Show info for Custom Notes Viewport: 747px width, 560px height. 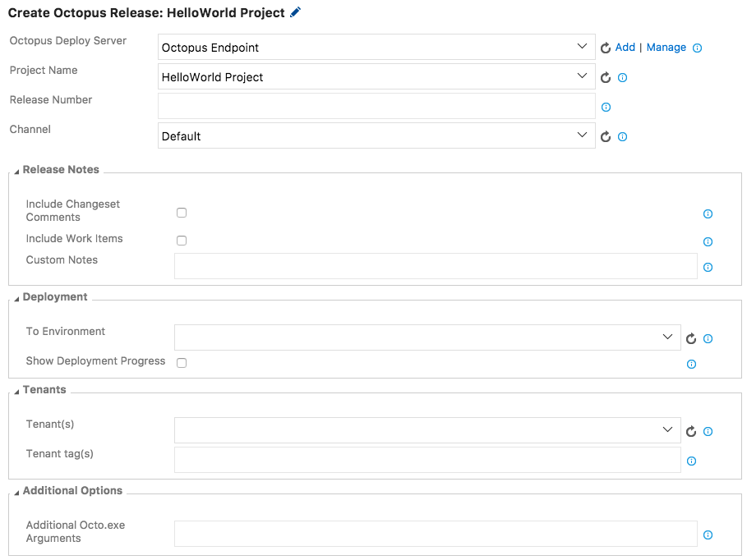pyautogui.click(x=708, y=267)
